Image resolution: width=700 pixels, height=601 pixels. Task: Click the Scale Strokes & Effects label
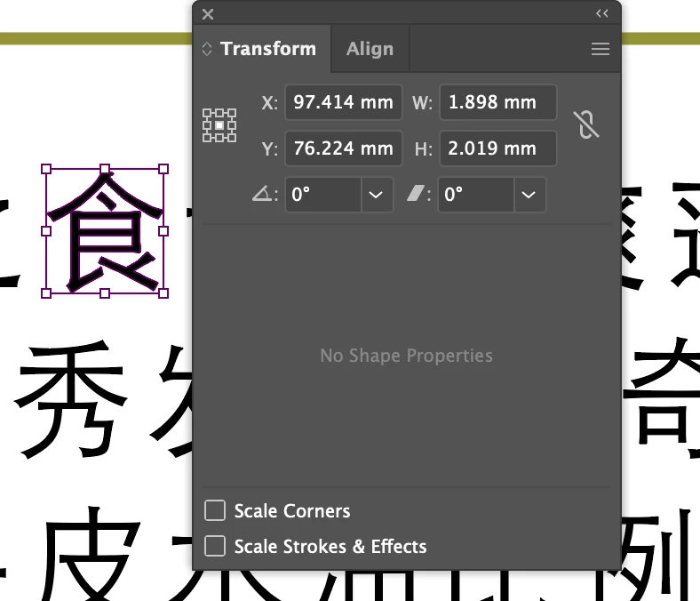[x=330, y=547]
